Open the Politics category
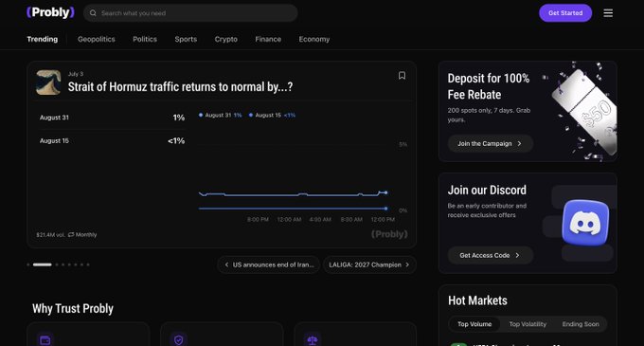Image resolution: width=644 pixels, height=346 pixels. click(x=145, y=39)
